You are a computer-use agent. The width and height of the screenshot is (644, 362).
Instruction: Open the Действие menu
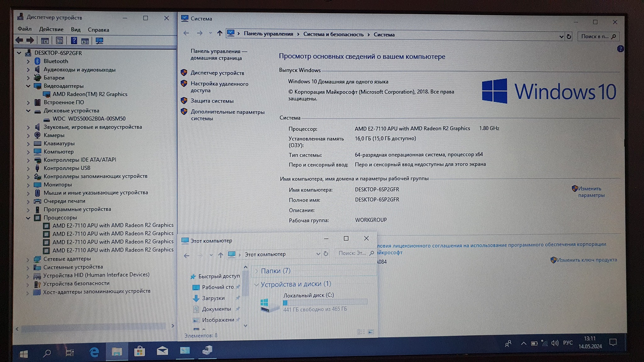(51, 29)
